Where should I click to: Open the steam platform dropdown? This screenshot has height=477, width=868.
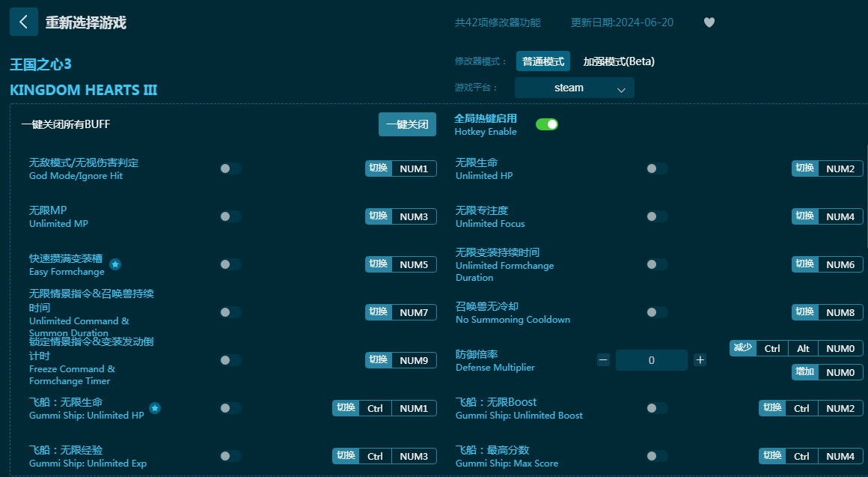pyautogui.click(x=575, y=88)
